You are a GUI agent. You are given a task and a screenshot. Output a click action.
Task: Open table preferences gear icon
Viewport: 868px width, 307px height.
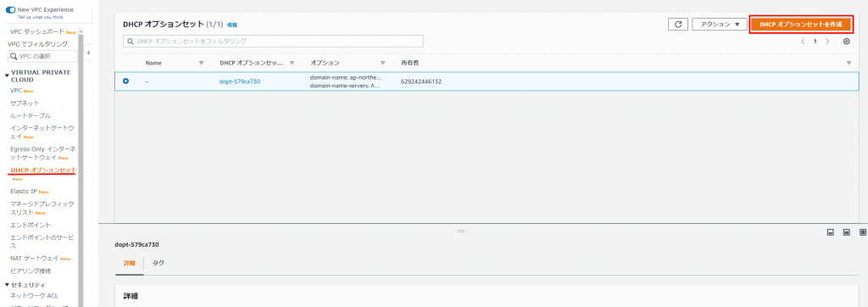[846, 42]
